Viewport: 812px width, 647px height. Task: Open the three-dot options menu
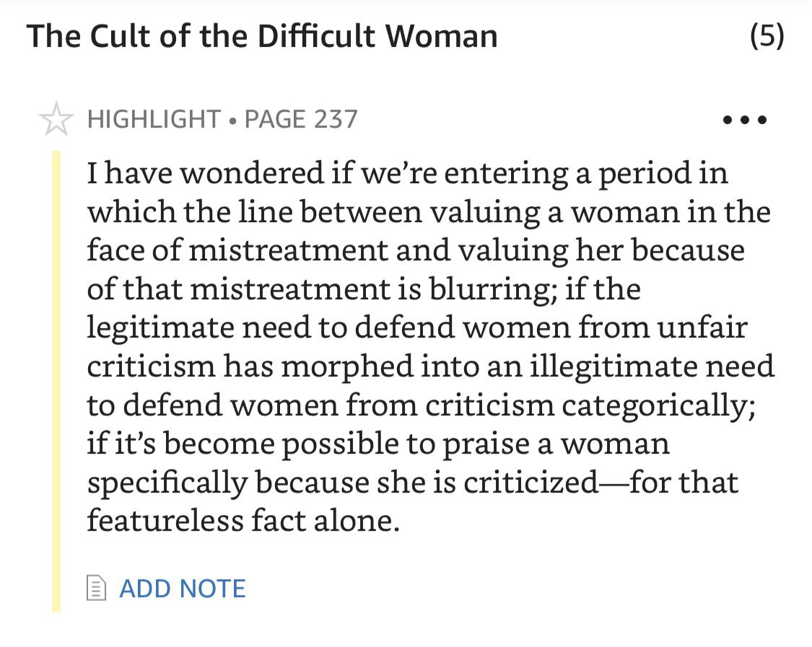(745, 120)
